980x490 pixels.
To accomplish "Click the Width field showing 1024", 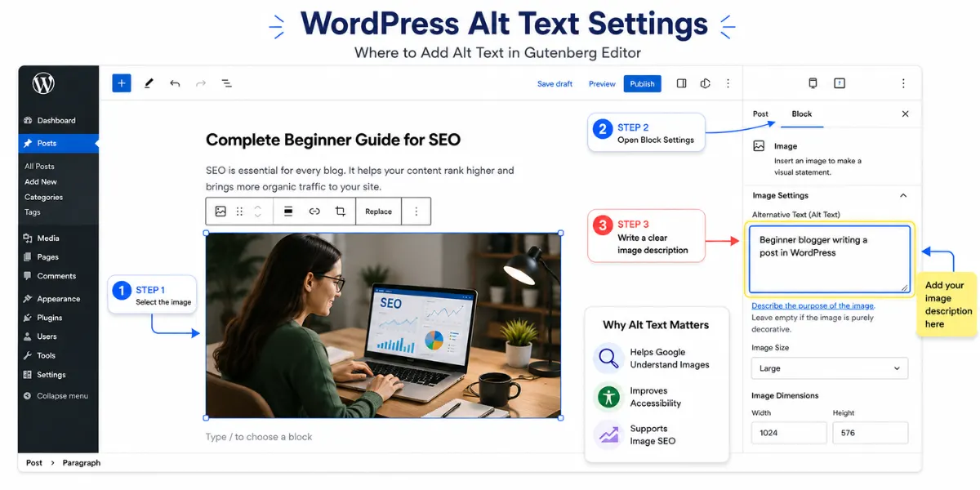I will pos(789,433).
